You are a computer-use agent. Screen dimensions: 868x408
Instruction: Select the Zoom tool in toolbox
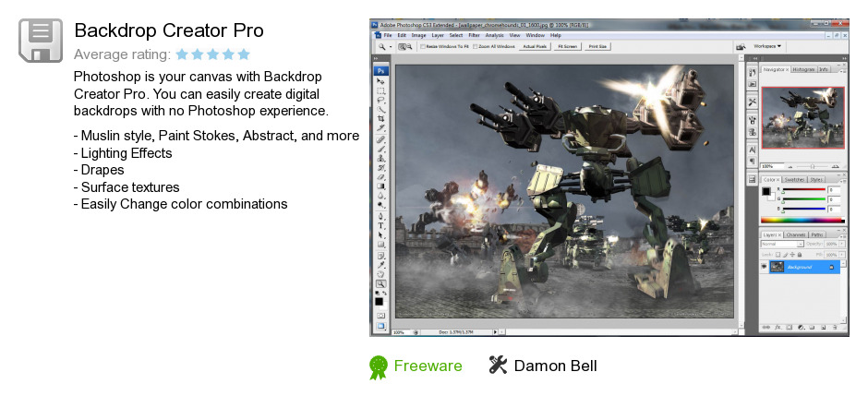[381, 283]
